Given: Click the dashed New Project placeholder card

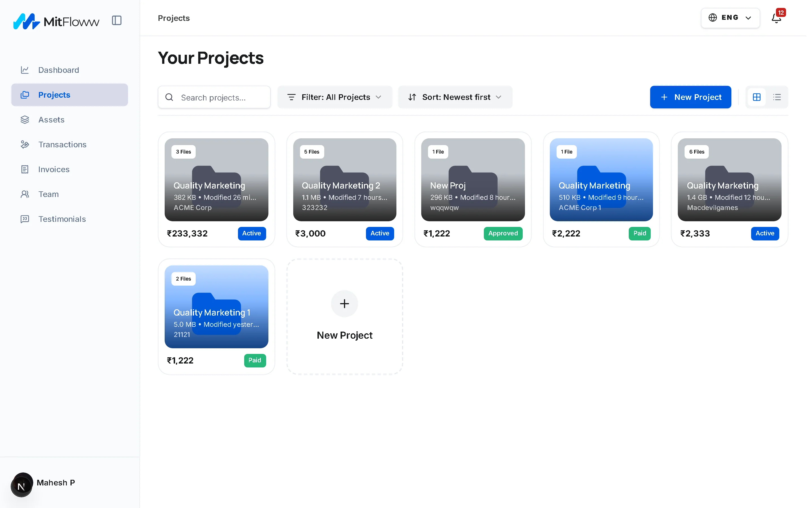Looking at the screenshot, I should click(345, 316).
